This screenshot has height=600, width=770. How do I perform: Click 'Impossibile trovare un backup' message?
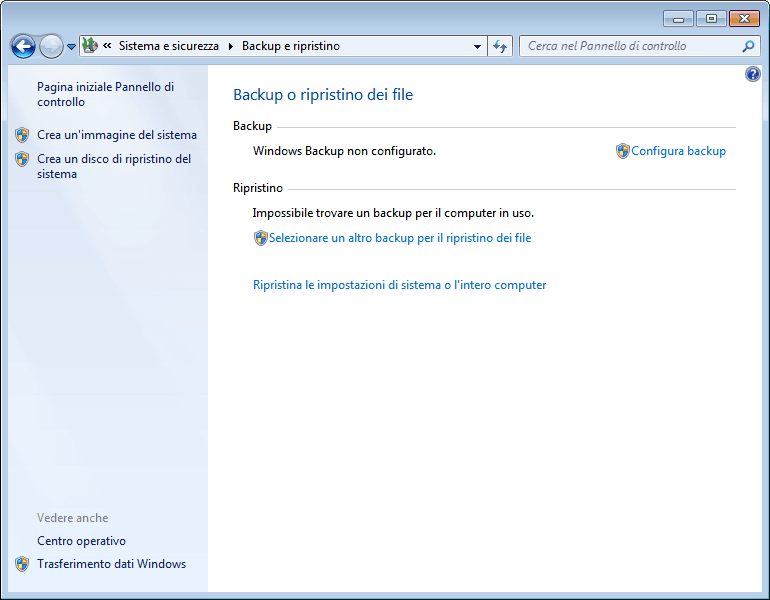pos(393,213)
